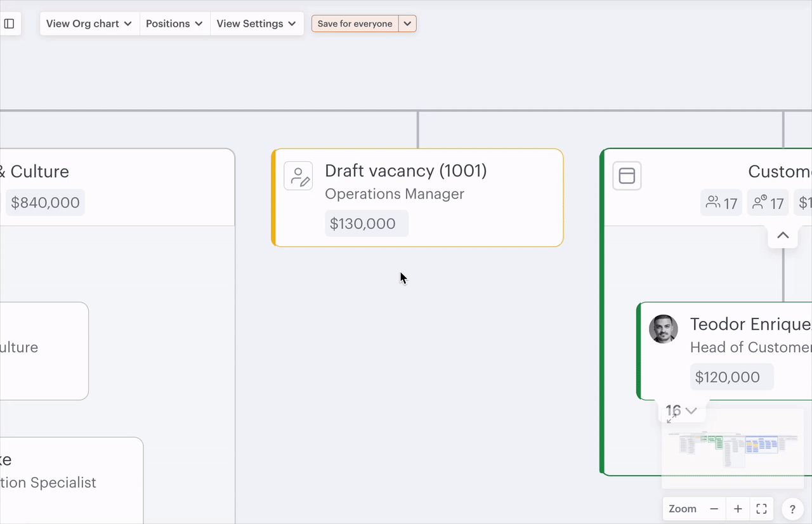Enter fullscreen view of the chart

[762, 509]
